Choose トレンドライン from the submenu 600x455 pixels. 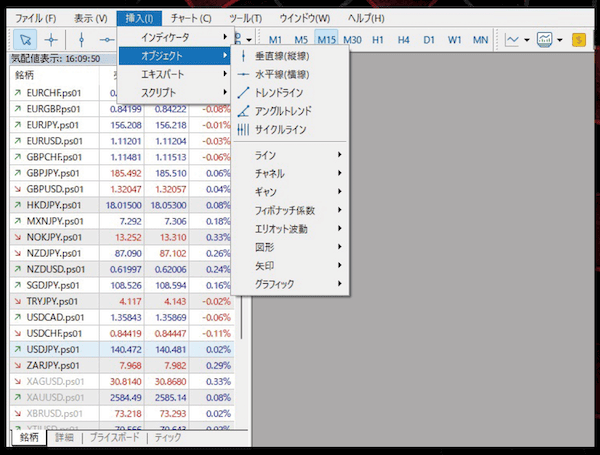pyautogui.click(x=290, y=93)
